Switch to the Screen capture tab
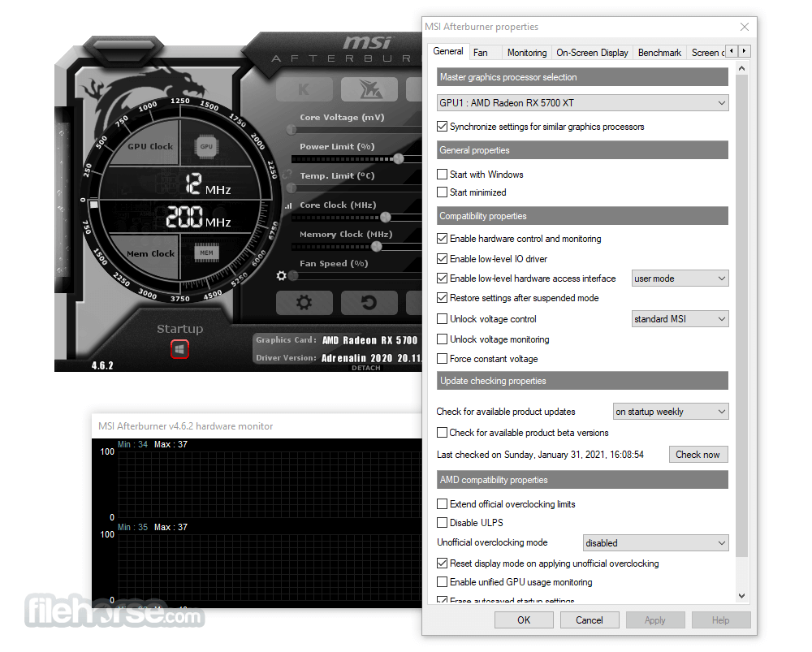This screenshot has width=812, height=652. 706,52
